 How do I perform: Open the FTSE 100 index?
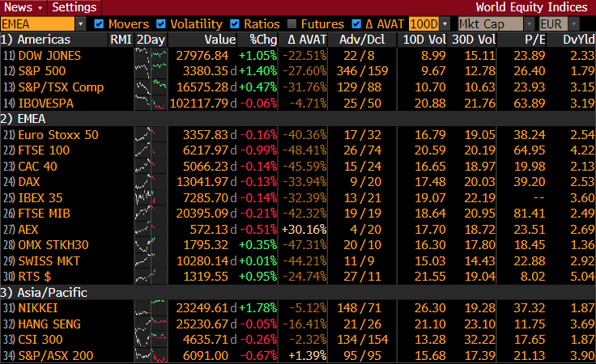point(44,150)
